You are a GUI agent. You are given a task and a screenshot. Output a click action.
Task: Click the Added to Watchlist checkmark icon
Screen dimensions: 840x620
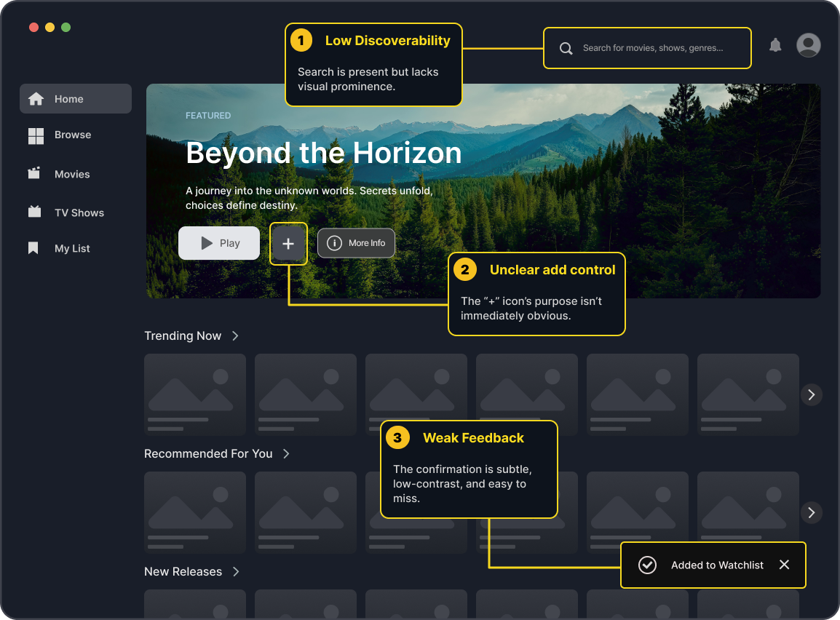pos(647,565)
